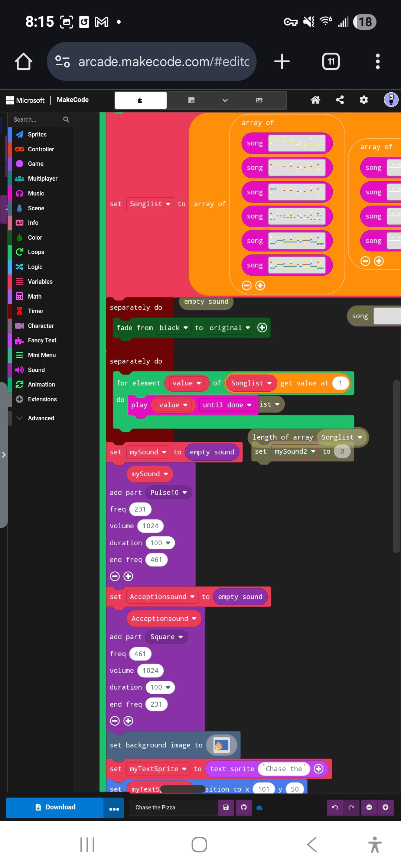Undo the last change
Viewport: 401px width, 868px height.
click(x=335, y=808)
